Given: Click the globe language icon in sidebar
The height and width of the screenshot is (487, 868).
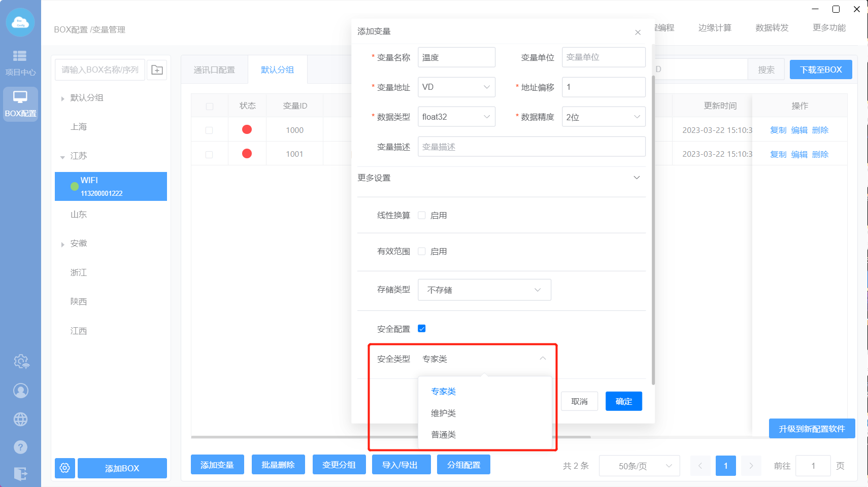Looking at the screenshot, I should (21, 420).
